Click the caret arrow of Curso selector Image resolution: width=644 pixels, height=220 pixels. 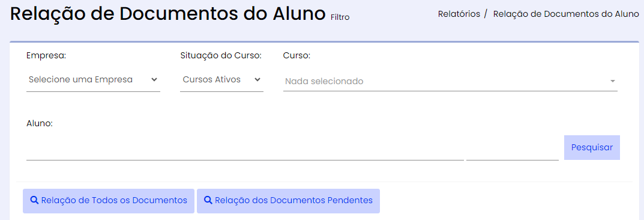pyautogui.click(x=613, y=81)
